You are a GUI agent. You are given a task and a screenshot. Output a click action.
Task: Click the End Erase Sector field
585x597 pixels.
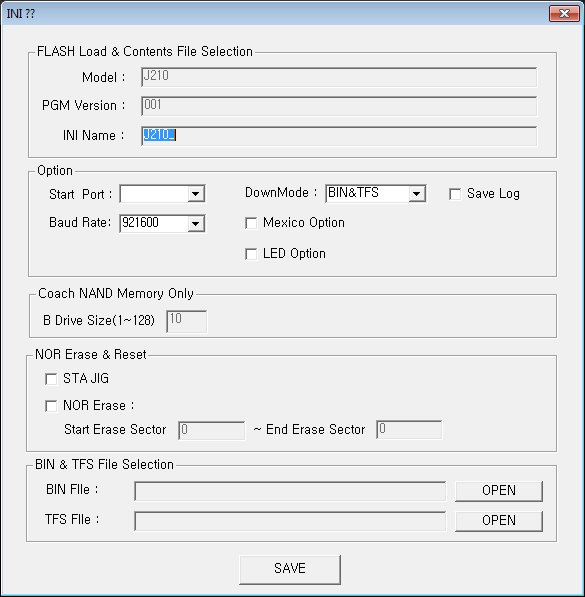click(x=409, y=429)
